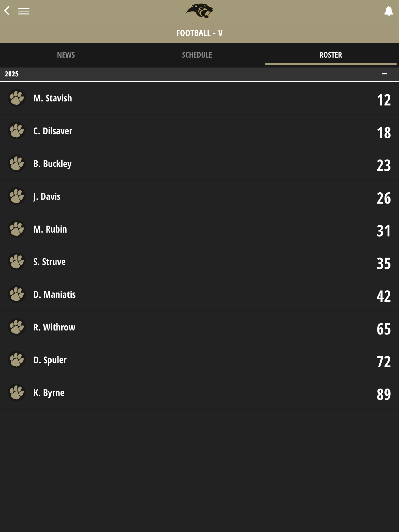
Task: Select S. Struve roster row
Action: (x=199, y=262)
